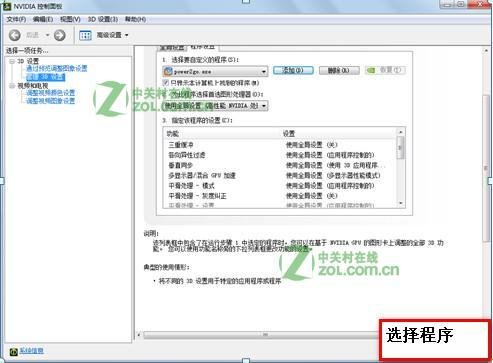Toggle 只显示本计算机上找到的程序 checkbox
The height and width of the screenshot is (363, 493).
click(166, 83)
